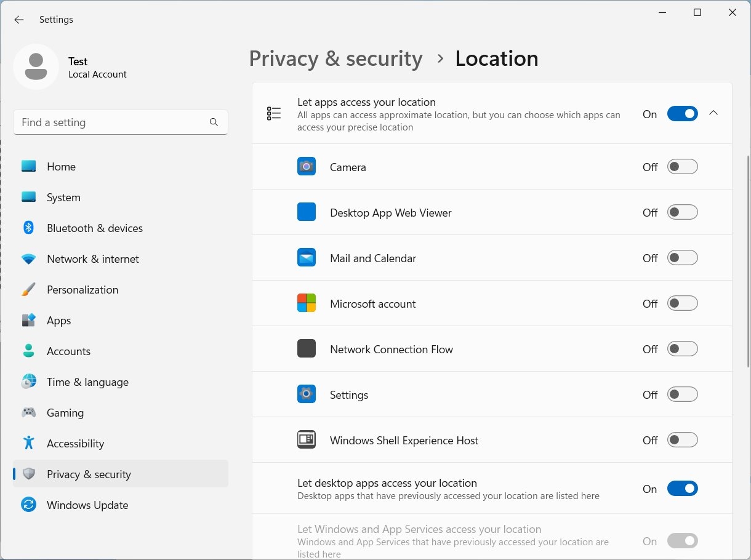Screen dimensions: 751x560
Task: Click the Microsoft account label
Action: pos(373,304)
